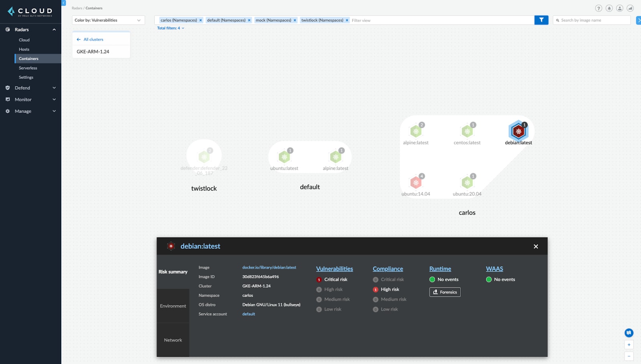Focus the Search by image name field
641x364 pixels.
pyautogui.click(x=592, y=20)
